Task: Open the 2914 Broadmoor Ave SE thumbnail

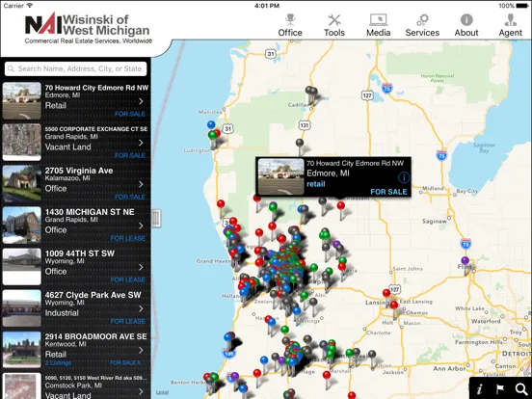Action: [x=22, y=350]
